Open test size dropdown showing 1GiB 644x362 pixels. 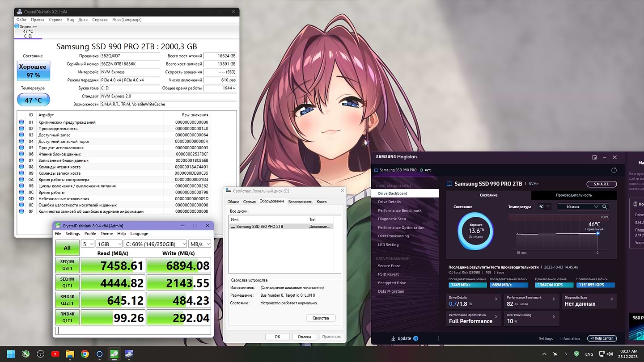[109, 244]
